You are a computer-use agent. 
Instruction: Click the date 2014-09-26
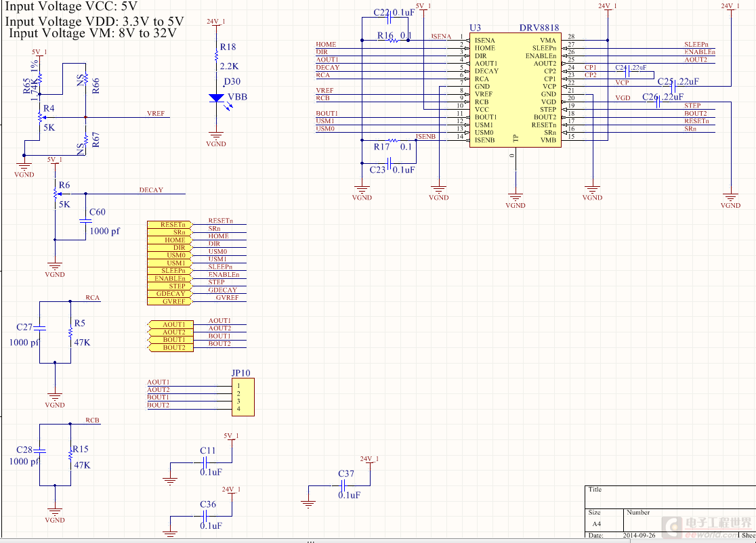pyautogui.click(x=639, y=536)
